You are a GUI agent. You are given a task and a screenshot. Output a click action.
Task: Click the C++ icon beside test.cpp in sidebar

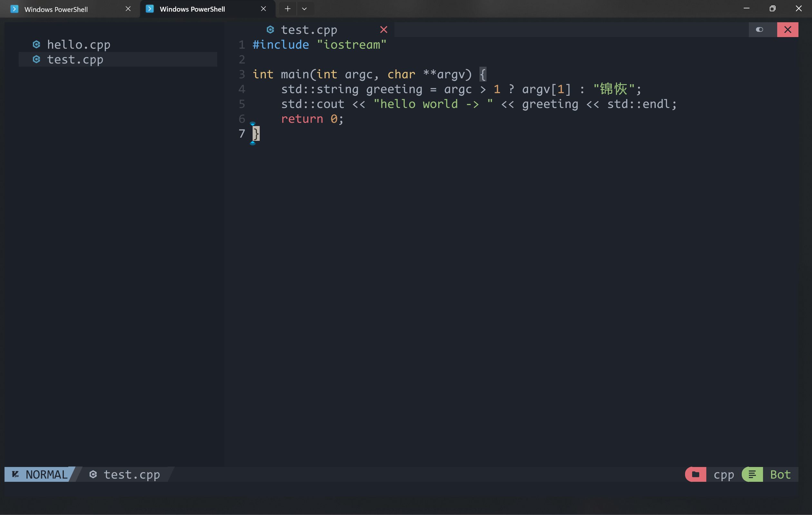tap(36, 59)
